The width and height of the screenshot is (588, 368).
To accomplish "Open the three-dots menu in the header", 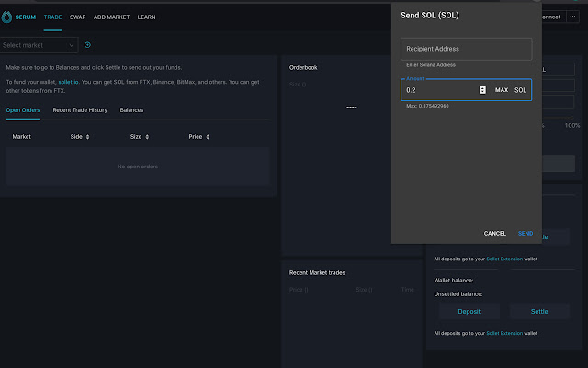I will coord(573,17).
